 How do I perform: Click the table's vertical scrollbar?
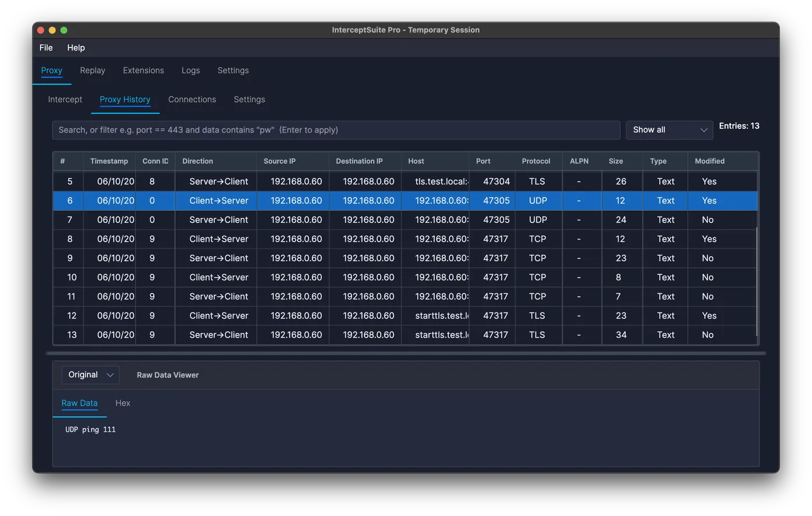(757, 282)
